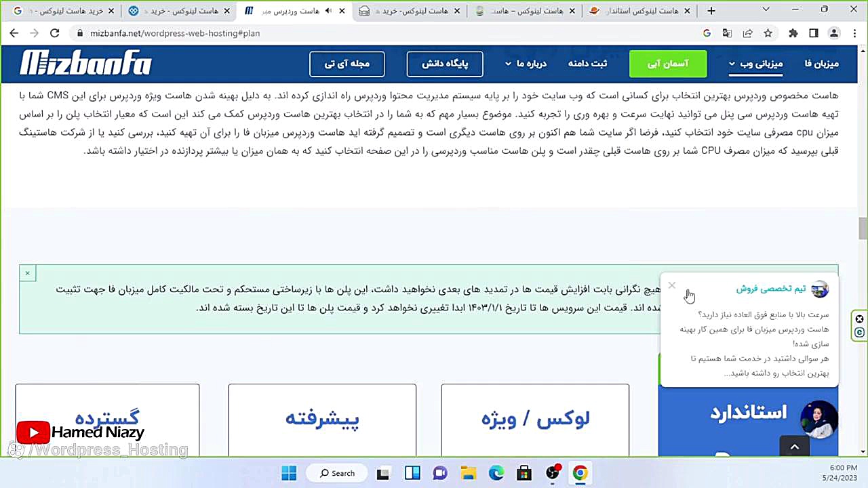868x488 pixels.
Task: Select the گسترده plan card
Action: pyautogui.click(x=107, y=420)
